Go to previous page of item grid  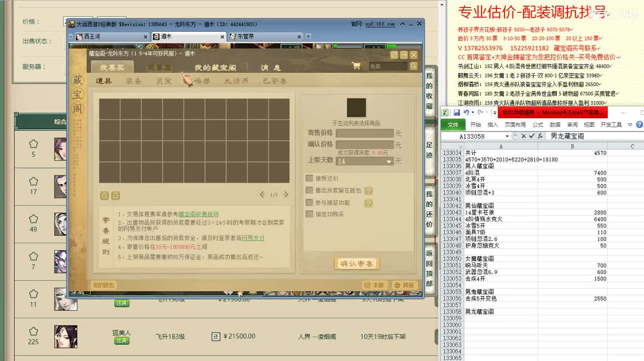pyautogui.click(x=262, y=195)
